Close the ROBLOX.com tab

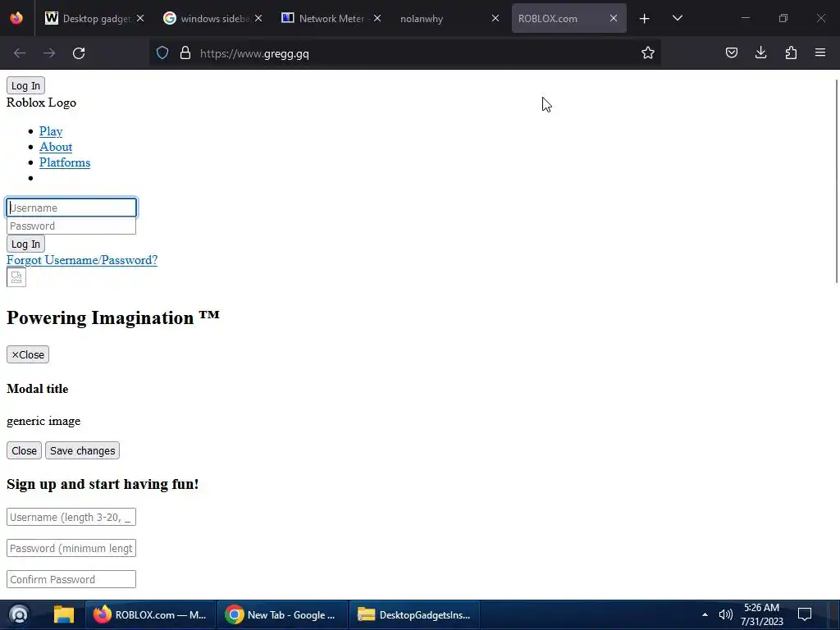pyautogui.click(x=614, y=18)
